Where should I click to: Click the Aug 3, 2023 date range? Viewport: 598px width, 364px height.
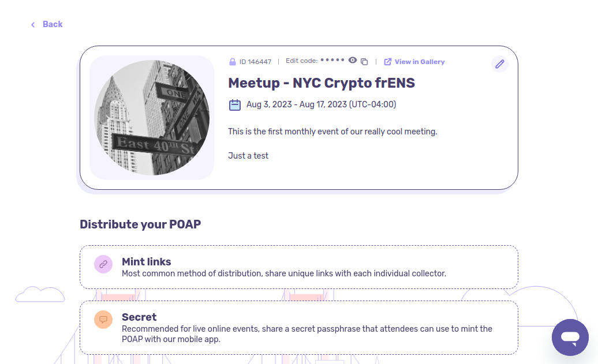(x=321, y=104)
